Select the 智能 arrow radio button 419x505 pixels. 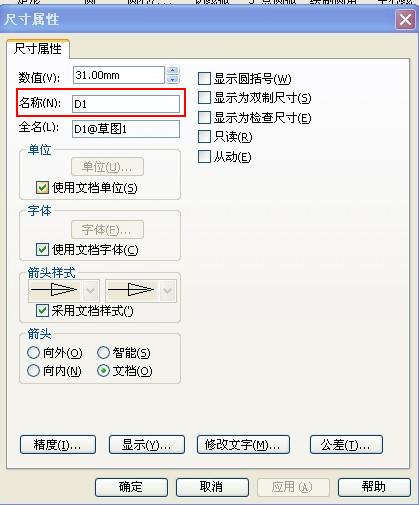tap(103, 352)
